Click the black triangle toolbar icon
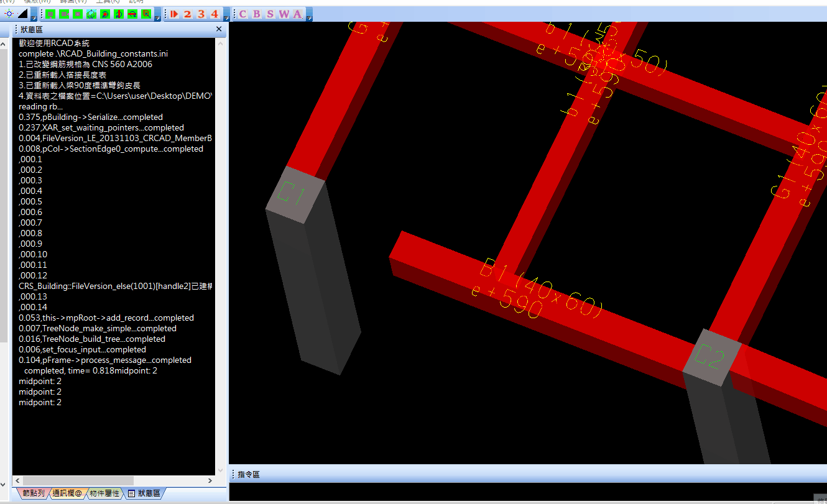827x504 pixels. click(22, 14)
